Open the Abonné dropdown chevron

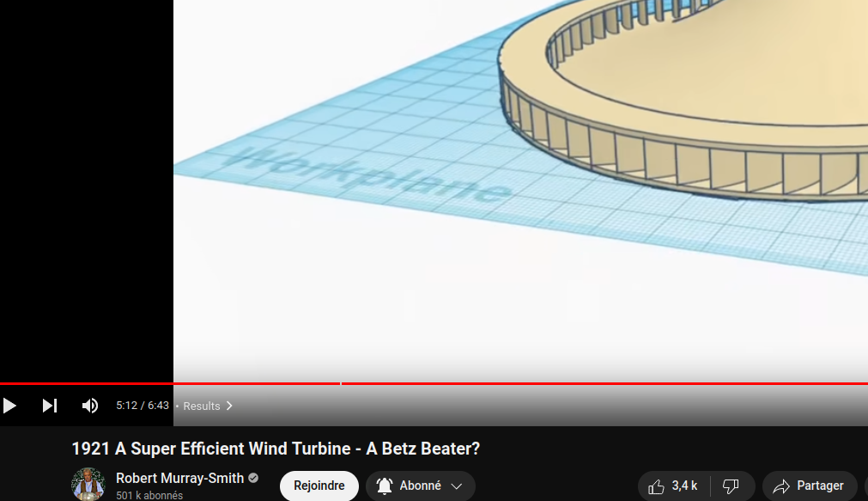point(457,486)
